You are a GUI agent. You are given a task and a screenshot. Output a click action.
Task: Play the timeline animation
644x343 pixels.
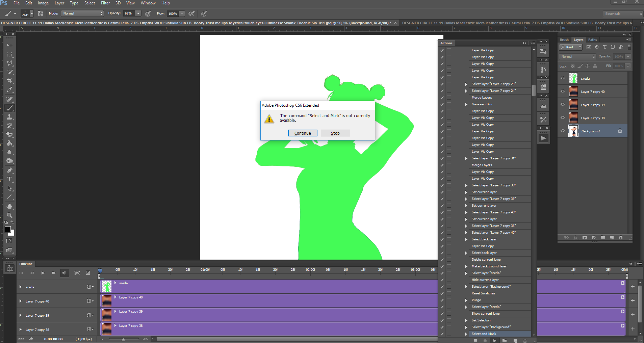coord(43,273)
